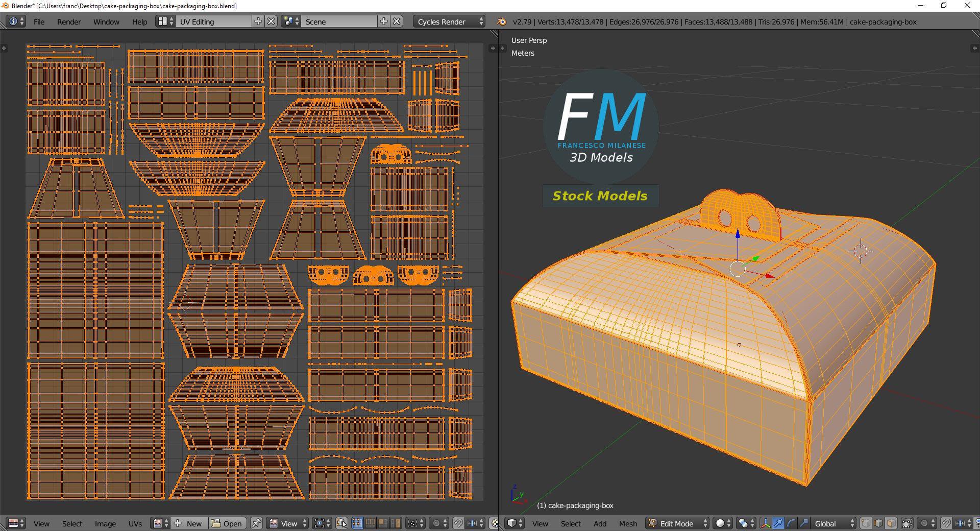Expand 3D viewport properties panel plus
Image resolution: width=980 pixels, height=531 pixels.
(x=974, y=48)
